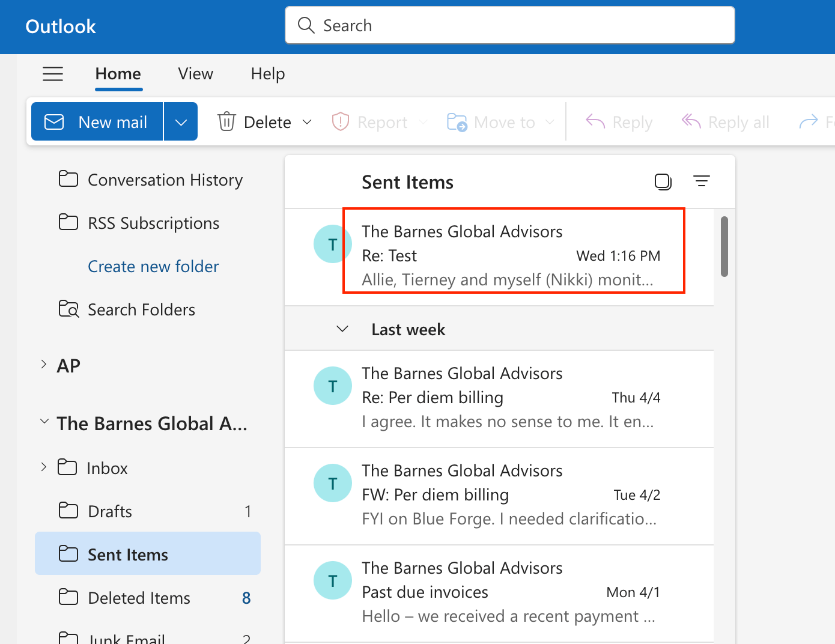
Task: Click the RSS Subscriptions folder icon
Action: (68, 222)
